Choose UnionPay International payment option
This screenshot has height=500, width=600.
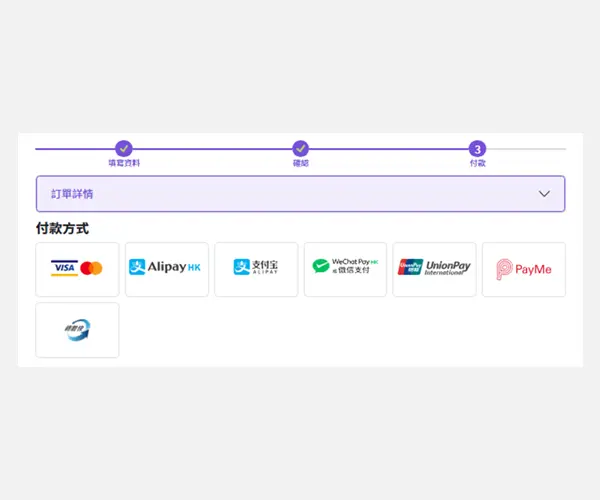pyautogui.click(x=434, y=269)
